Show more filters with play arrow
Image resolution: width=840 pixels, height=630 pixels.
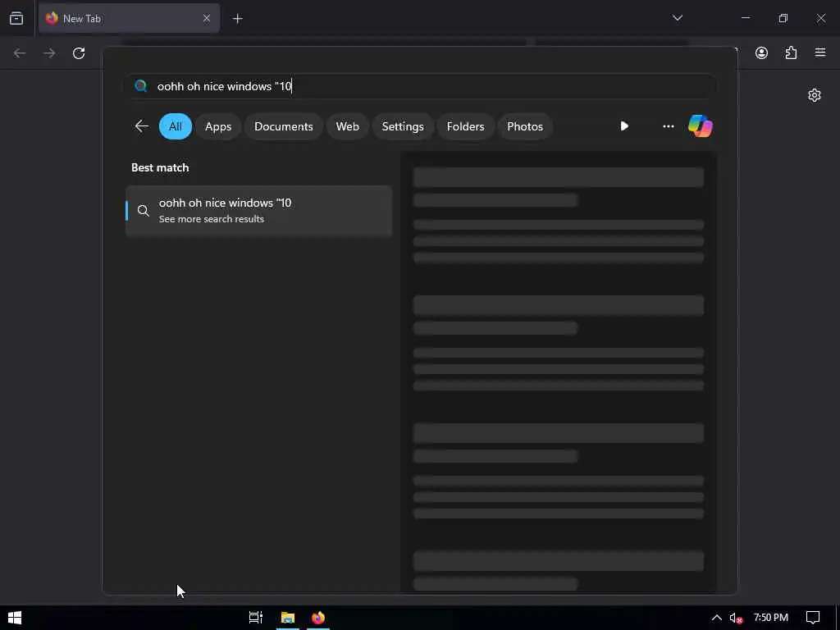[624, 126]
